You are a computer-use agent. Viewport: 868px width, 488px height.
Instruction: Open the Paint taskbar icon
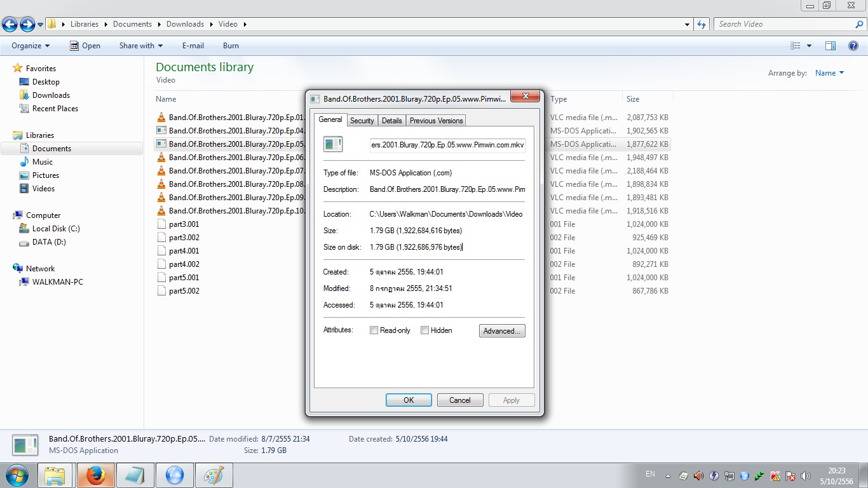(x=214, y=475)
